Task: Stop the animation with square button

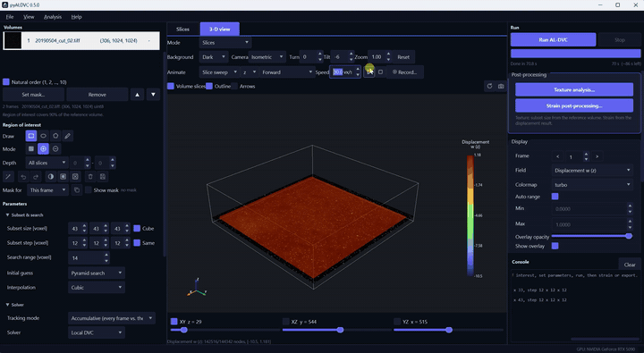Action: coord(380,71)
